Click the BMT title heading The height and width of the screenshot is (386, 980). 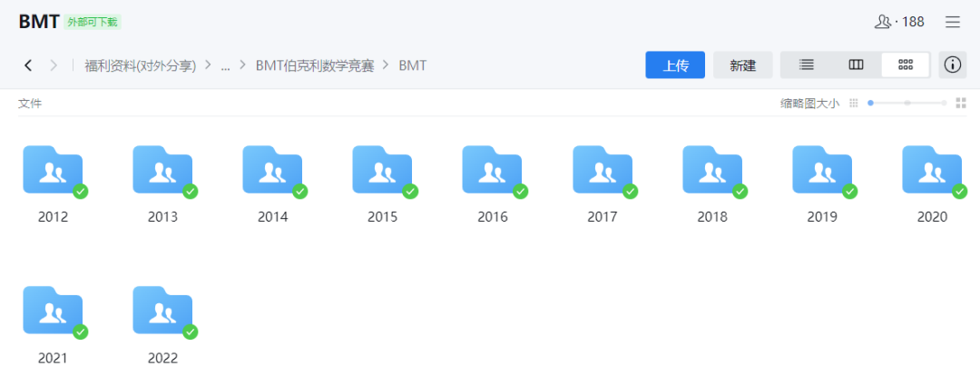39,22
